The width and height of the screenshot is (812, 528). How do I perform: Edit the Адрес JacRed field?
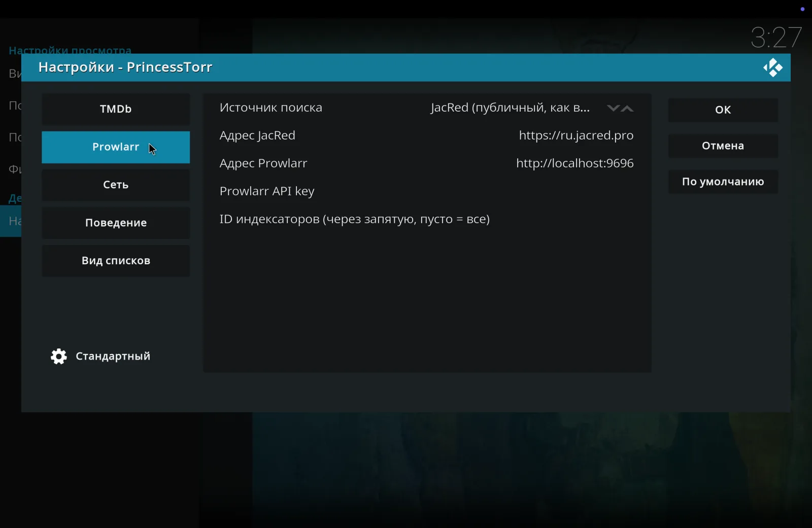pyautogui.click(x=427, y=135)
